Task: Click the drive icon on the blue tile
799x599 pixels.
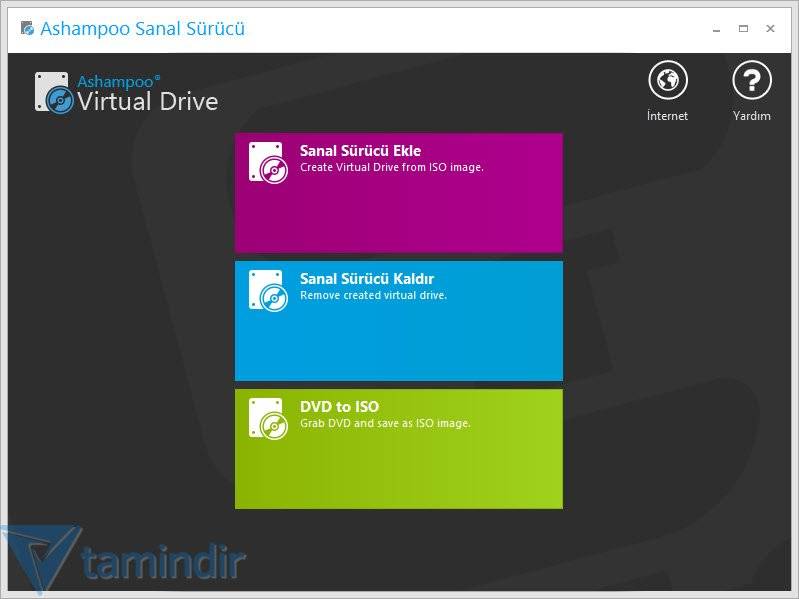Action: coord(268,290)
